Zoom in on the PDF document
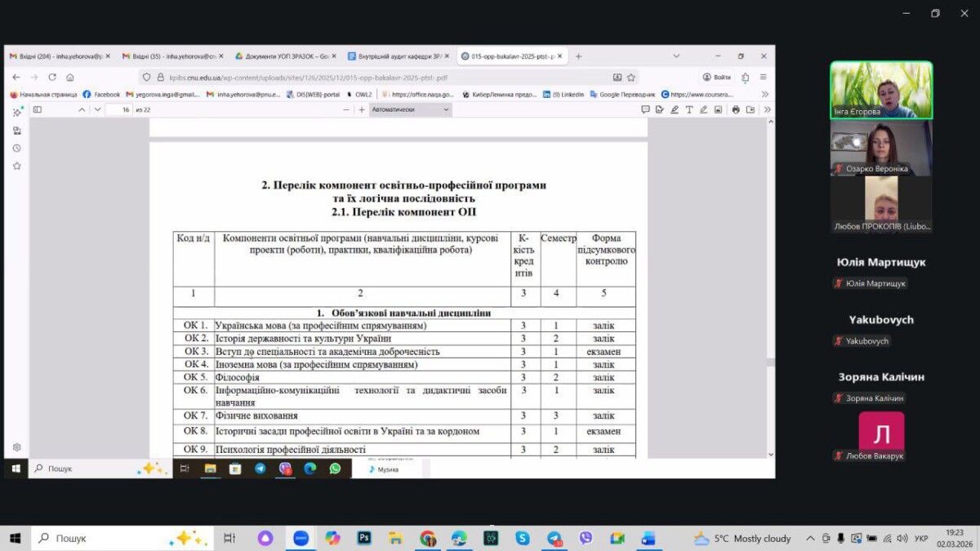980x551 pixels. [x=362, y=109]
